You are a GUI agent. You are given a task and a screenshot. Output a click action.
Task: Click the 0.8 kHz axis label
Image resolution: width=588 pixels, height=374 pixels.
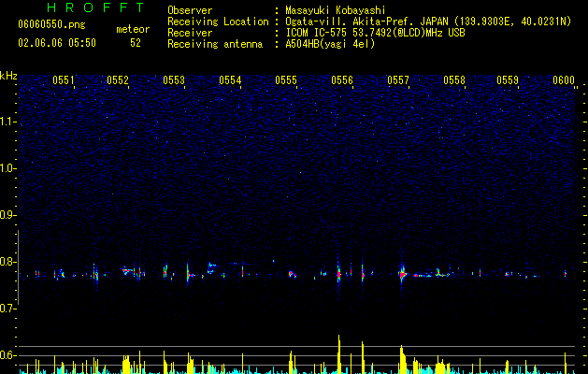click(7, 262)
